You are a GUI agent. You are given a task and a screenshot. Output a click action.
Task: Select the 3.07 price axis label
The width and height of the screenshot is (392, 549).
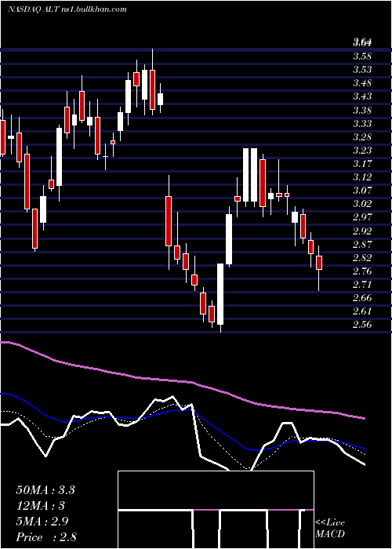(362, 191)
